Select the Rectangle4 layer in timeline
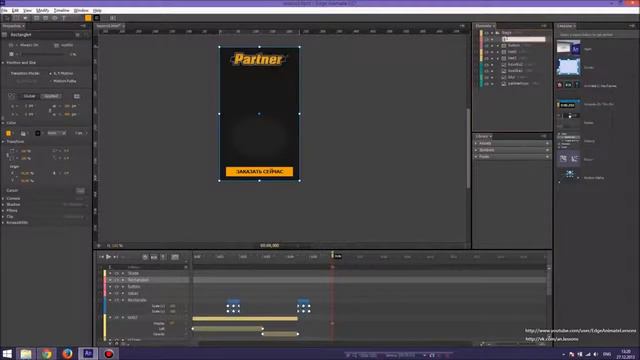This screenshot has width=640, height=360. [138, 280]
